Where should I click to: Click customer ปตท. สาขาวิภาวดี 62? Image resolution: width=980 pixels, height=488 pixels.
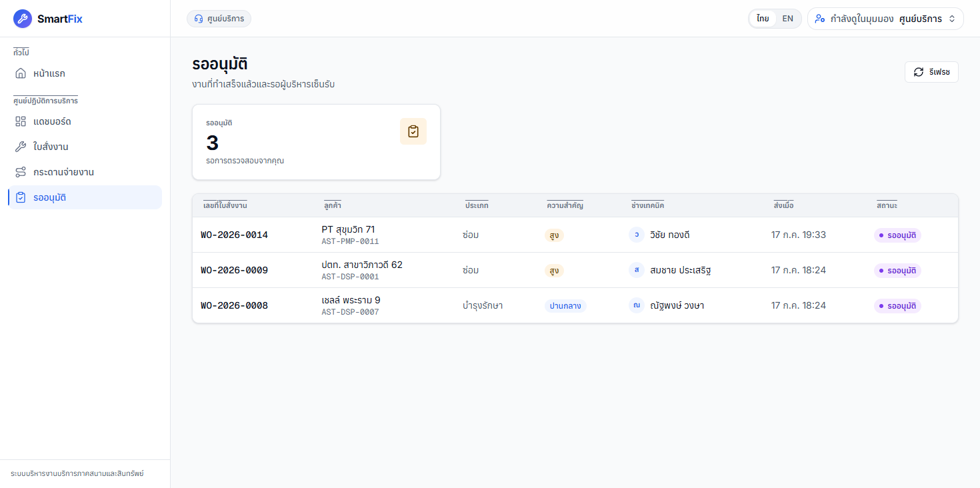pyautogui.click(x=362, y=265)
